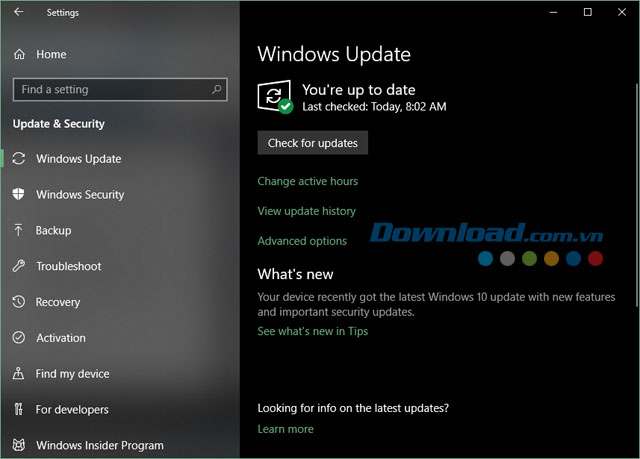Click the 'Settings' window title text
Screen dimensions: 640x459
(x=63, y=13)
